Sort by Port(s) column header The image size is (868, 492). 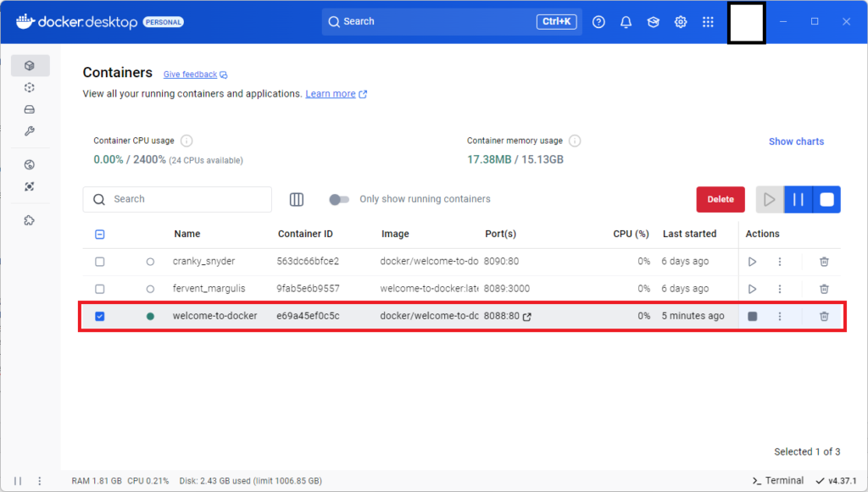pos(500,235)
